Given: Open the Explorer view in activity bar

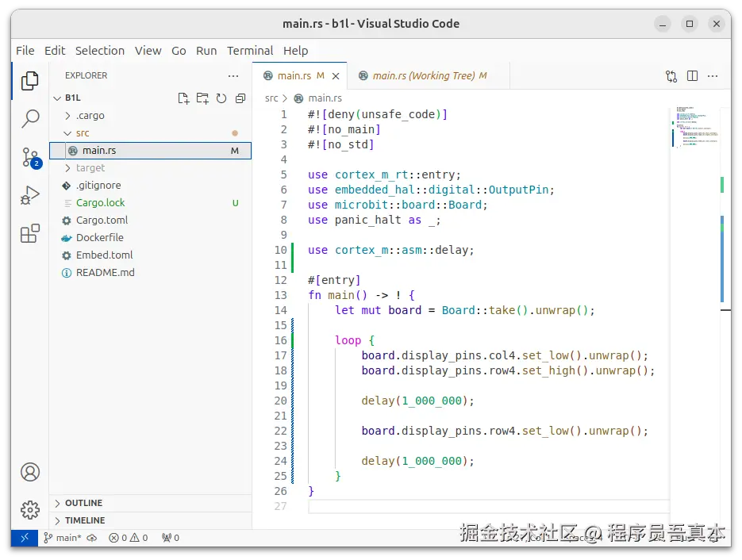Looking at the screenshot, I should 30,81.
